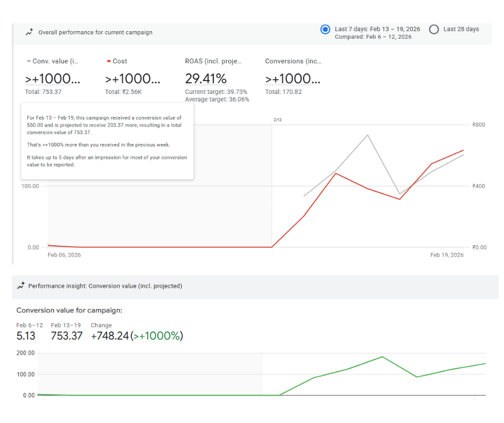The width and height of the screenshot is (504, 423).
Task: Click the sparkle icon beside Performance insight
Action: point(21,286)
